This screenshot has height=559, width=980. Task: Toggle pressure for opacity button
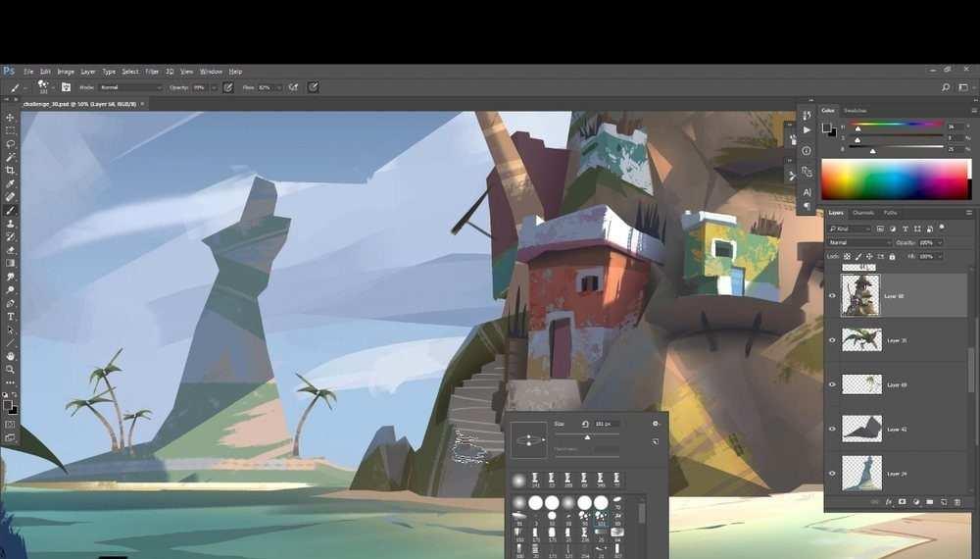pyautogui.click(x=228, y=87)
